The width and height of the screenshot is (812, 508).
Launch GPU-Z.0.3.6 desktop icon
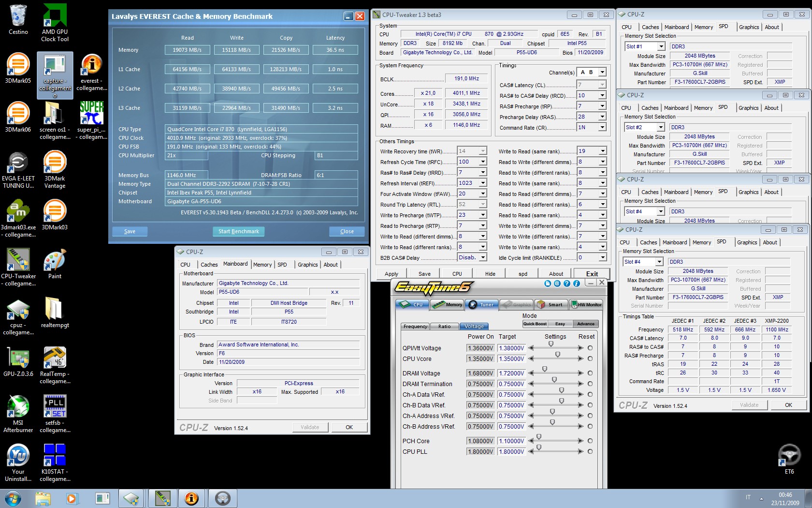(18, 361)
